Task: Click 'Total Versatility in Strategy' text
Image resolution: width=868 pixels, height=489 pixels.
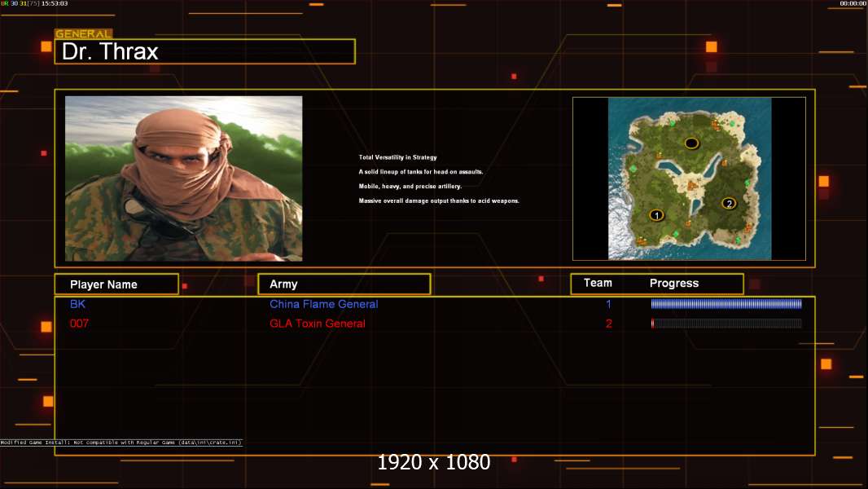Action: 397,157
